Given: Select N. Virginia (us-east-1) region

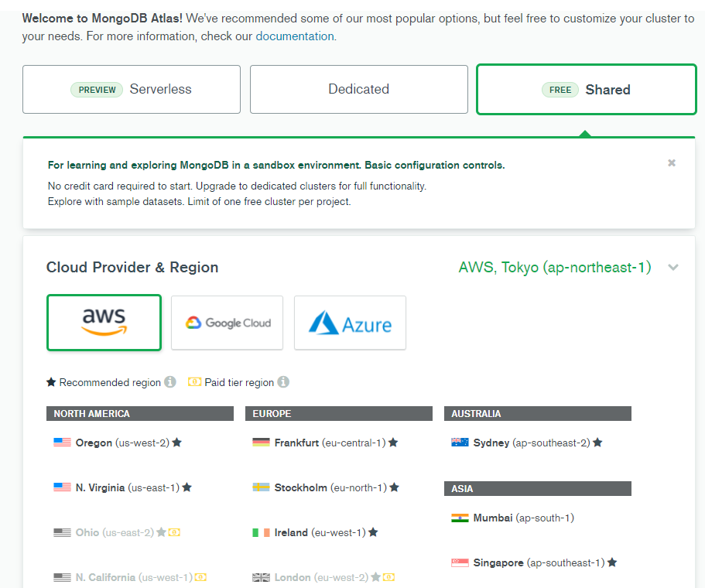Looking at the screenshot, I should (x=122, y=487).
